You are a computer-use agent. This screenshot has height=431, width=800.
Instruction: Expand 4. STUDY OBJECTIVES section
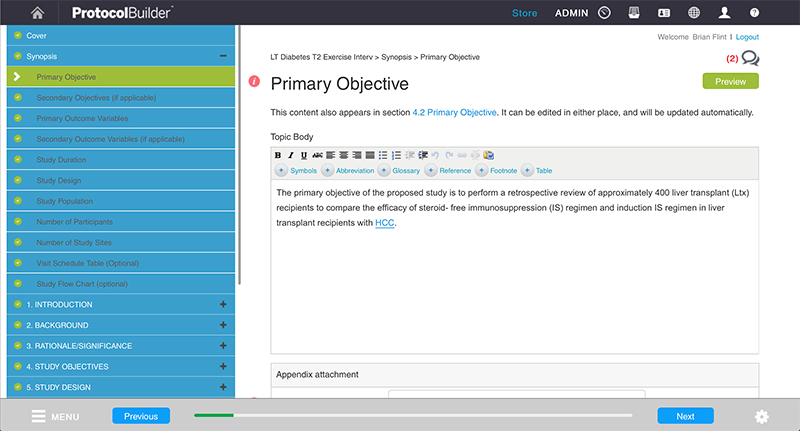(223, 366)
